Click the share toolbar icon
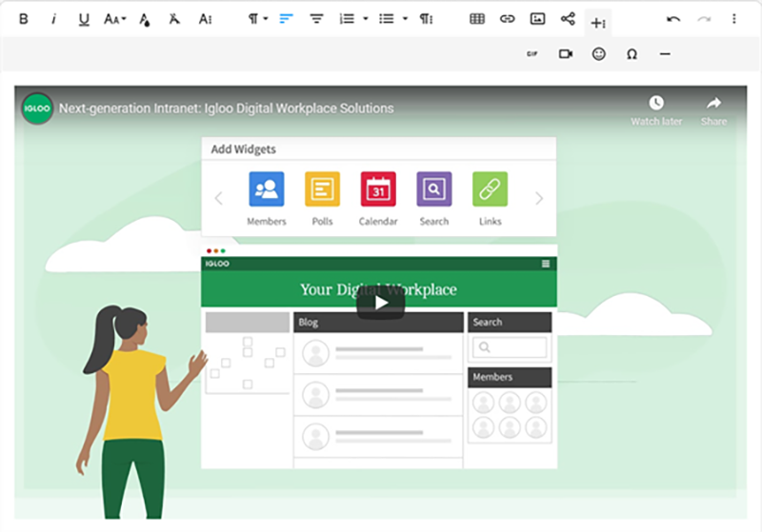 point(568,19)
